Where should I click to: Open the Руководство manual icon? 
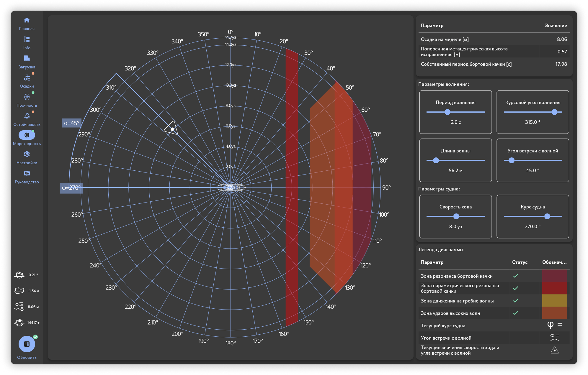(x=27, y=173)
